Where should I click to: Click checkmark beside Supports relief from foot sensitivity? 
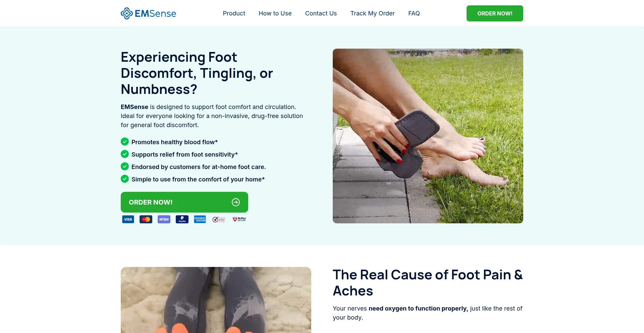pos(125,154)
